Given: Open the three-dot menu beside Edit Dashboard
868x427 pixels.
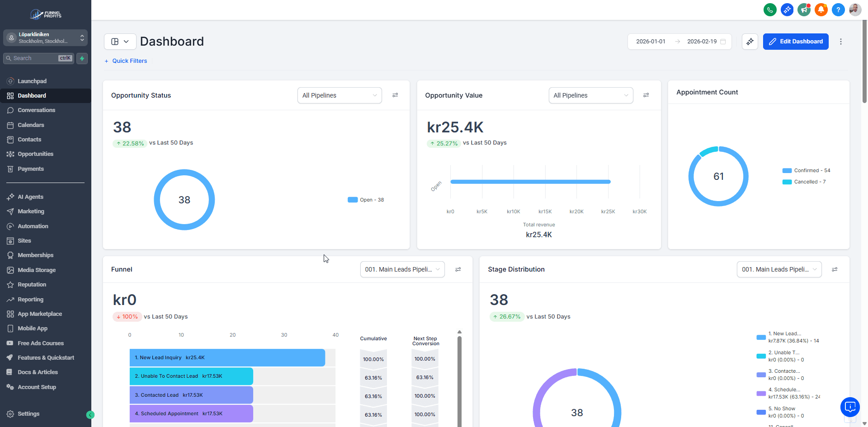Looking at the screenshot, I should click(x=841, y=42).
